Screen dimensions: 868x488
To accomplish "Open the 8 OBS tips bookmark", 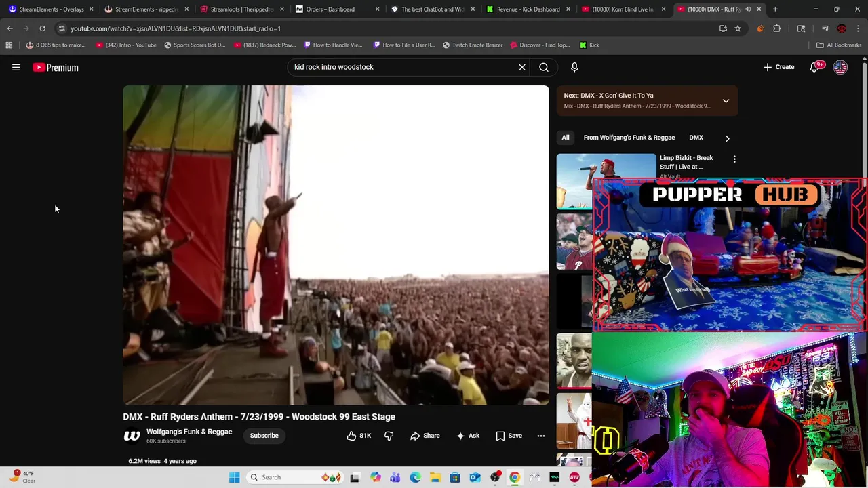I will [56, 45].
